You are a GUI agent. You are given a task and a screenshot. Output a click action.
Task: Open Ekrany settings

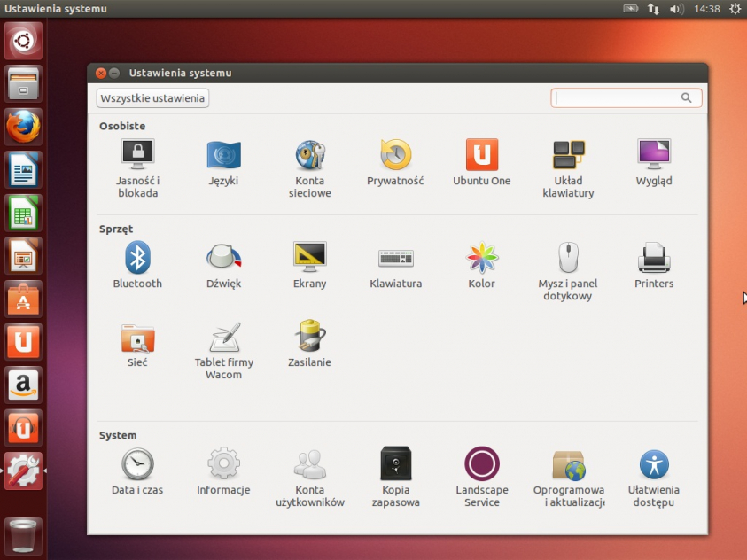(308, 258)
